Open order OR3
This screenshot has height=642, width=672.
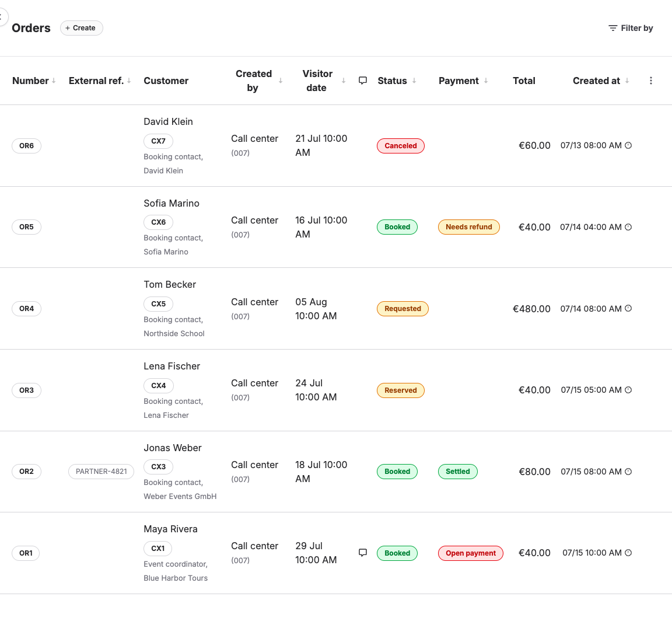tap(27, 390)
